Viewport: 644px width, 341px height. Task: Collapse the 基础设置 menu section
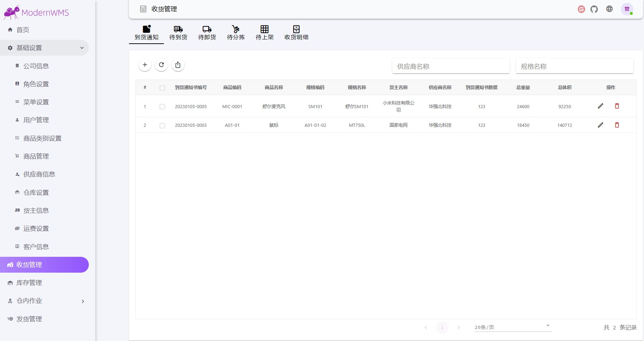pyautogui.click(x=44, y=48)
